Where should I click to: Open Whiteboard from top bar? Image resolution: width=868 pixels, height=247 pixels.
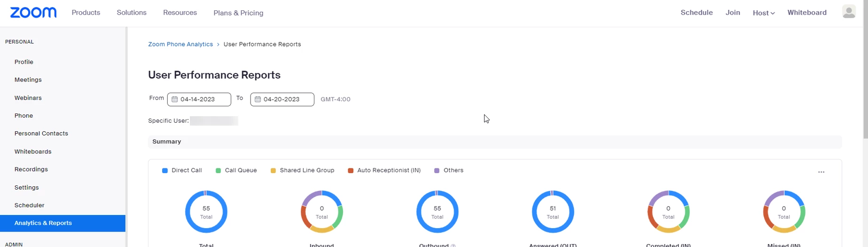pos(807,13)
